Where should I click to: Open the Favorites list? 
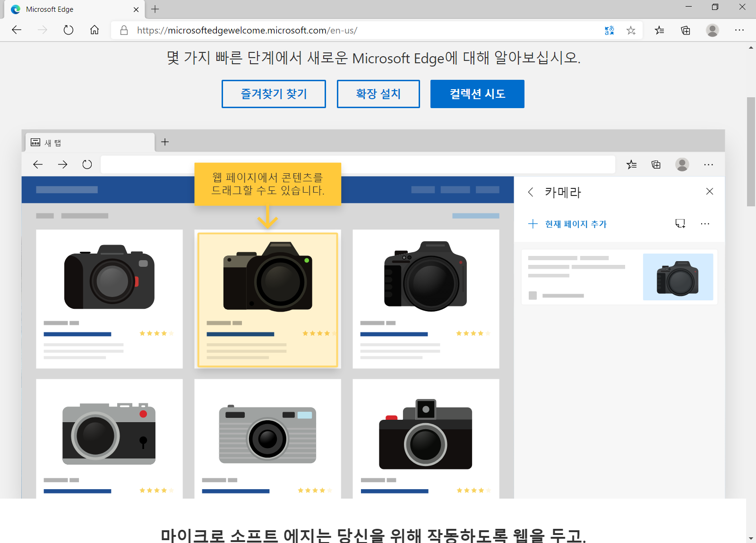click(x=659, y=30)
